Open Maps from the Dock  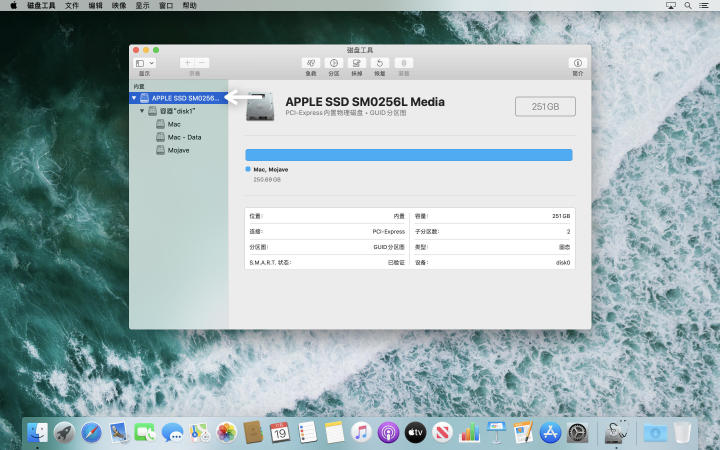coord(199,433)
